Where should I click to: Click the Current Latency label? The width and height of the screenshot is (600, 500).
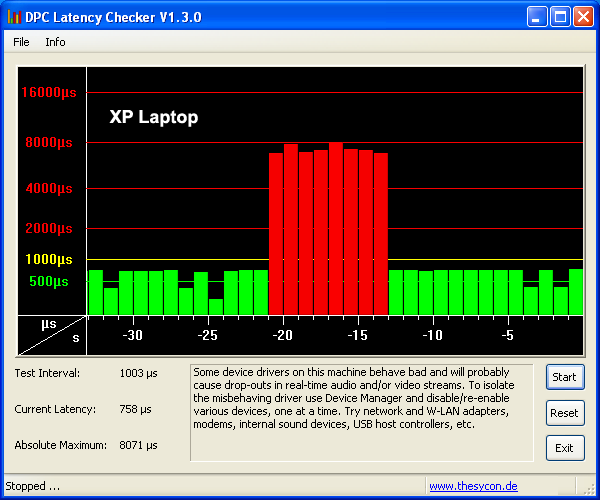(x=55, y=409)
